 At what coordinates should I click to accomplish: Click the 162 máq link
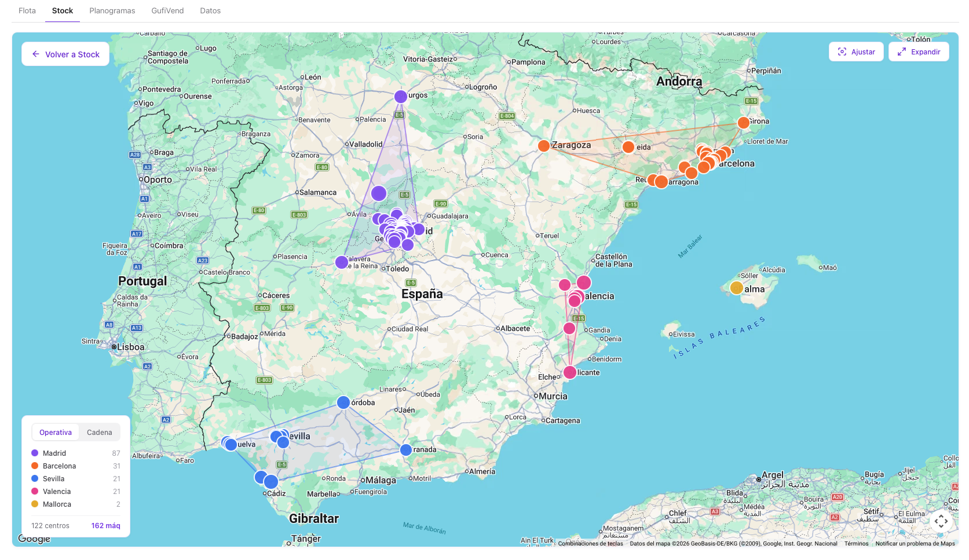pyautogui.click(x=105, y=525)
